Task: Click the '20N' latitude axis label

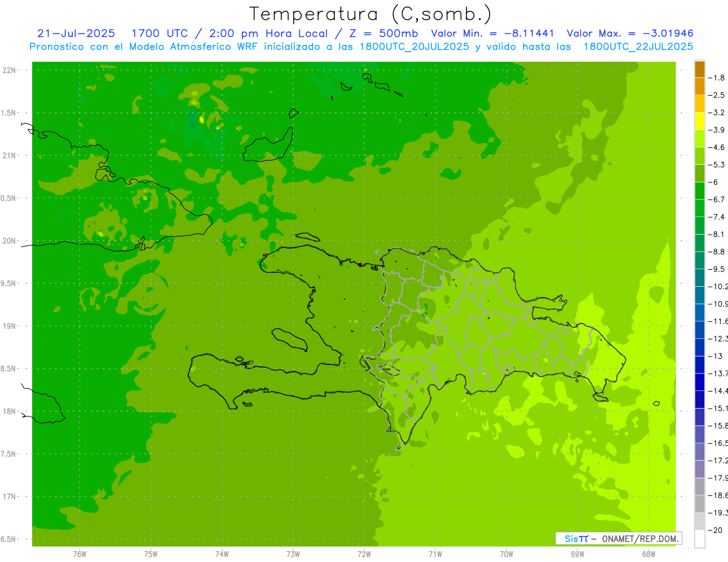Action: coord(9,241)
